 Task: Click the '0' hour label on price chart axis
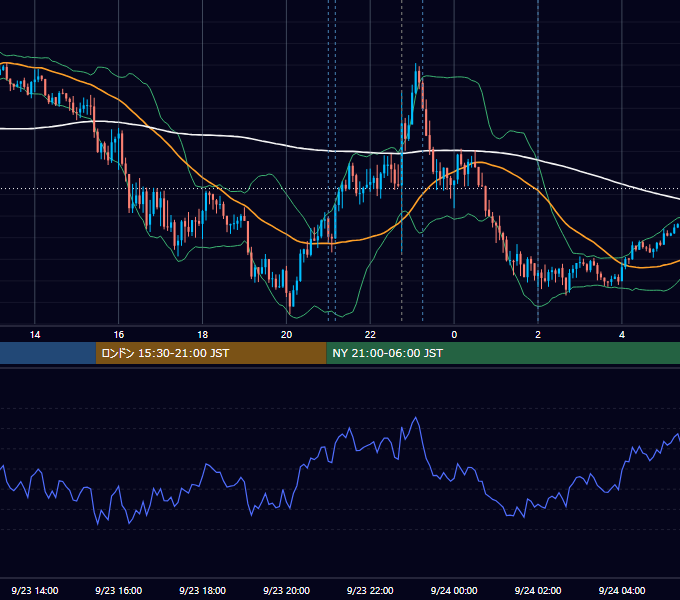[x=454, y=335]
